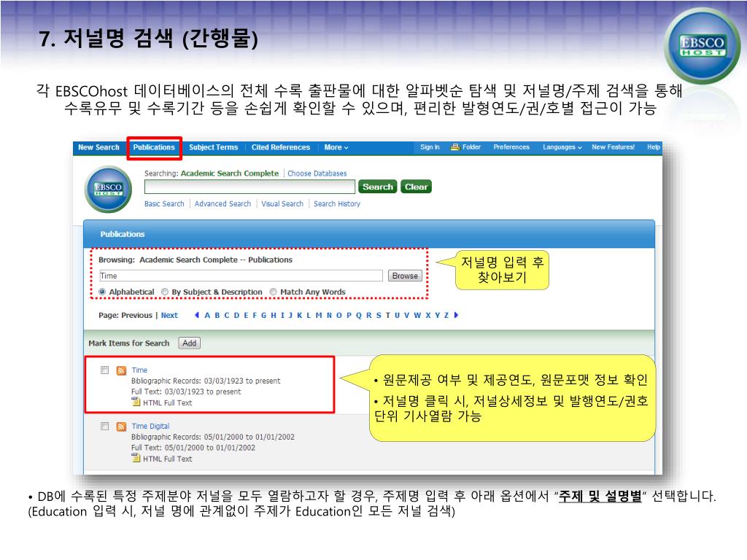Focus the main search input field
The width and height of the screenshot is (747, 560).
point(249,187)
